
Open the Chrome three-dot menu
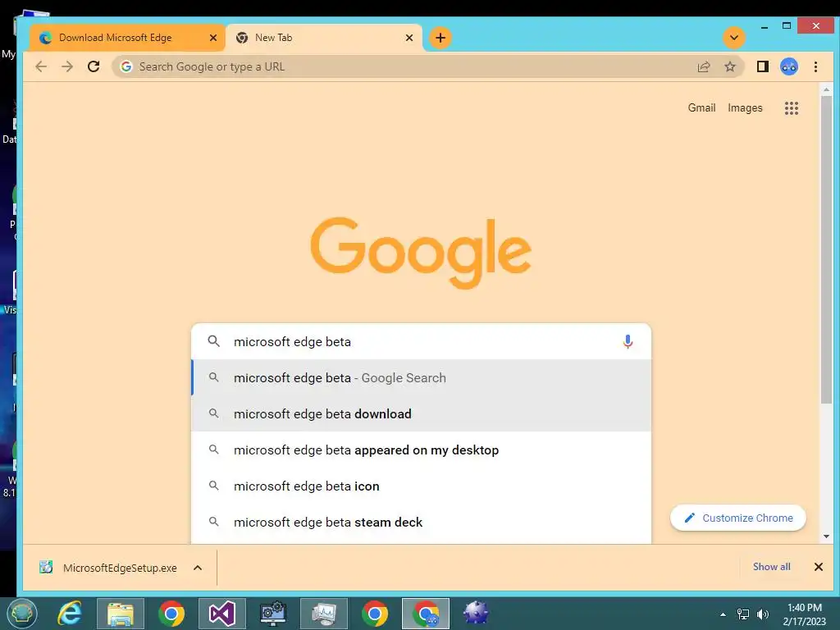click(815, 66)
